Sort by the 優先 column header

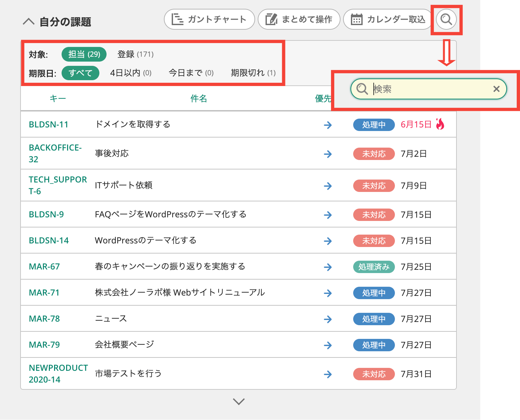[x=323, y=98]
